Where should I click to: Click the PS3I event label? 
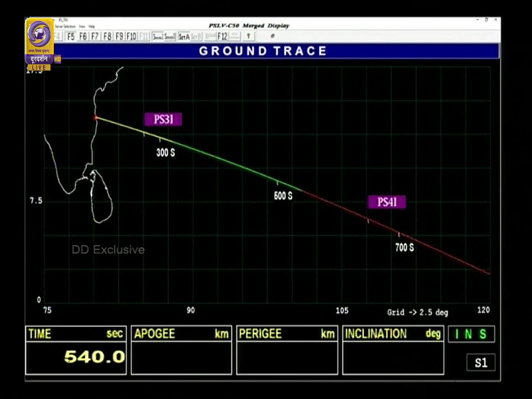[x=163, y=119]
